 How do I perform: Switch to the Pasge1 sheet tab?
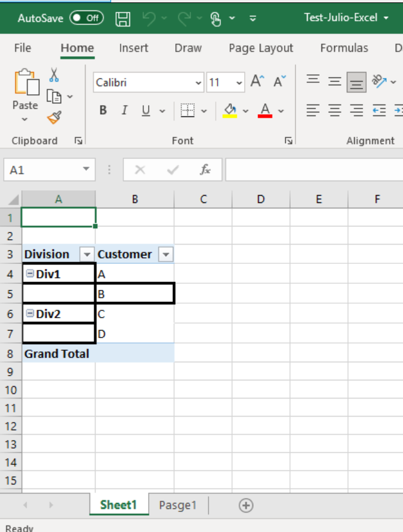(178, 505)
